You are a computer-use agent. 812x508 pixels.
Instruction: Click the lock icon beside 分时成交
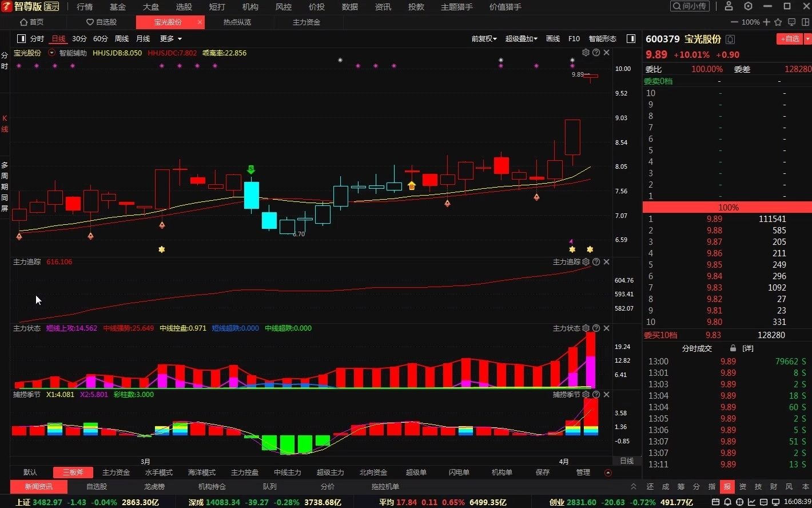(733, 348)
